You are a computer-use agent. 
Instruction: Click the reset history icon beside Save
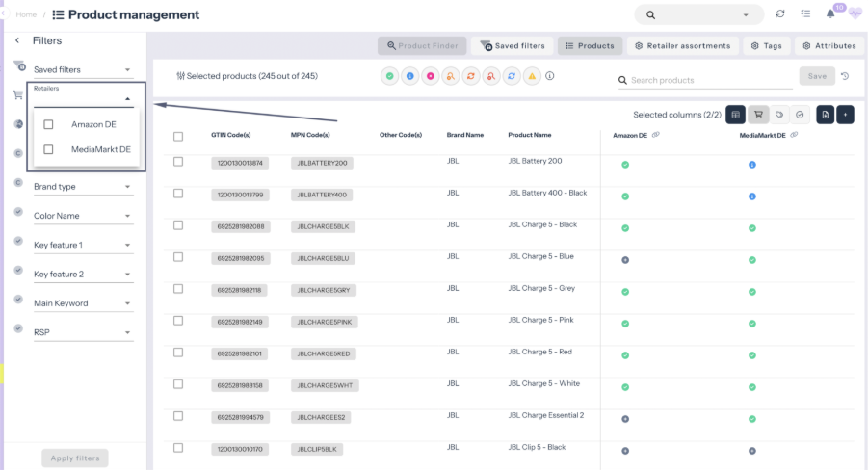coord(845,76)
